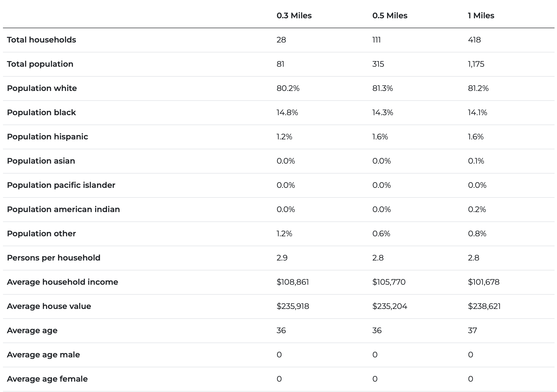The height and width of the screenshot is (392, 557).
Task: Select the Population american indian label
Action: point(63,209)
